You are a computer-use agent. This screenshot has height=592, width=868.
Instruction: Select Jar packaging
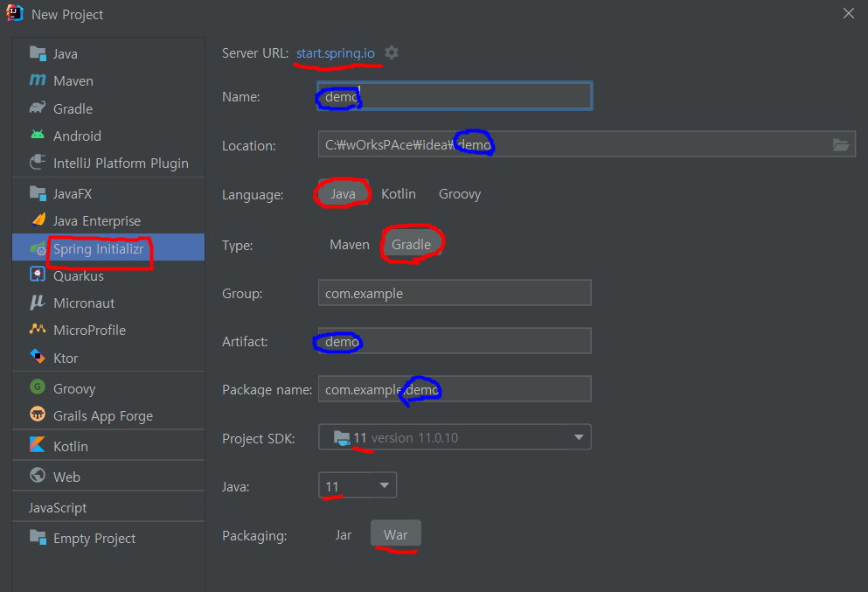pyautogui.click(x=344, y=535)
